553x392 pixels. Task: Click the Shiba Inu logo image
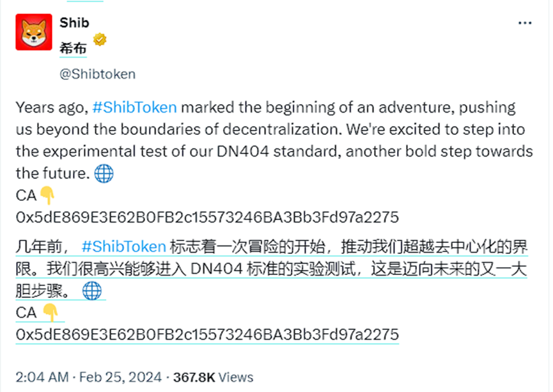click(x=33, y=31)
